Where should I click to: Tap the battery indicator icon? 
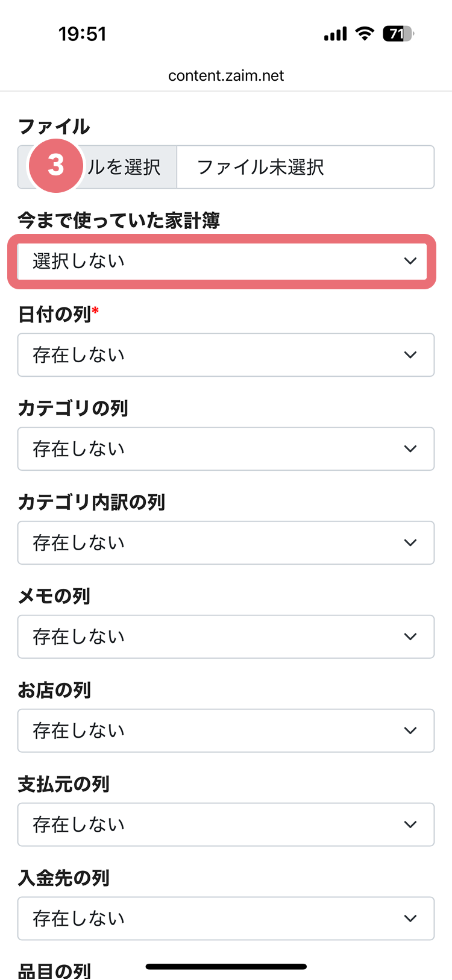click(x=398, y=34)
